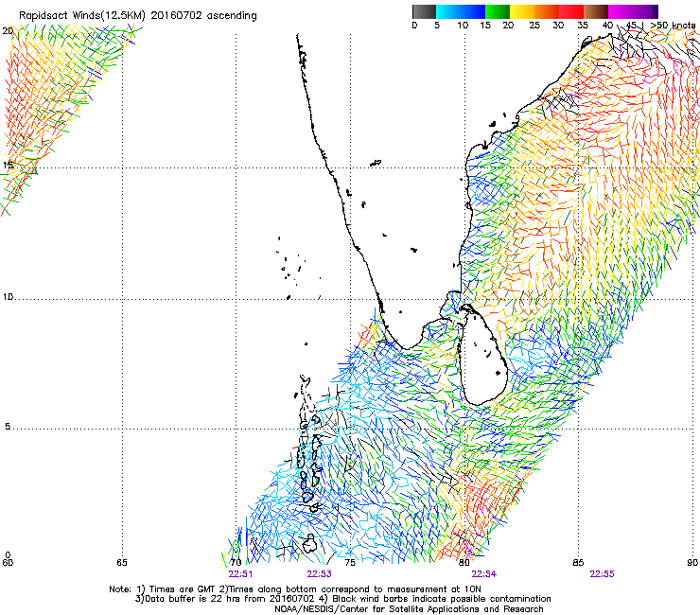
Task: Click the 'NOAA/NESDIS/Center for Satellite Applications and Research' credit
Action: coord(409,609)
